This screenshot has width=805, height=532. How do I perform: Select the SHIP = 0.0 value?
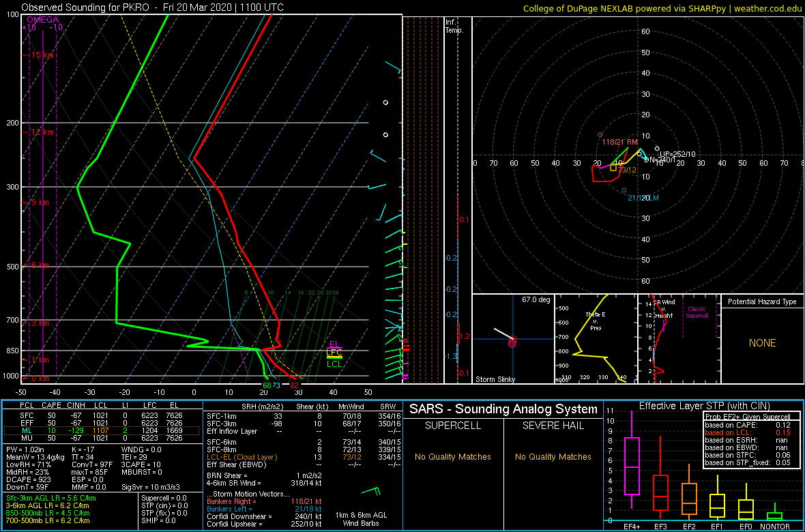(159, 520)
